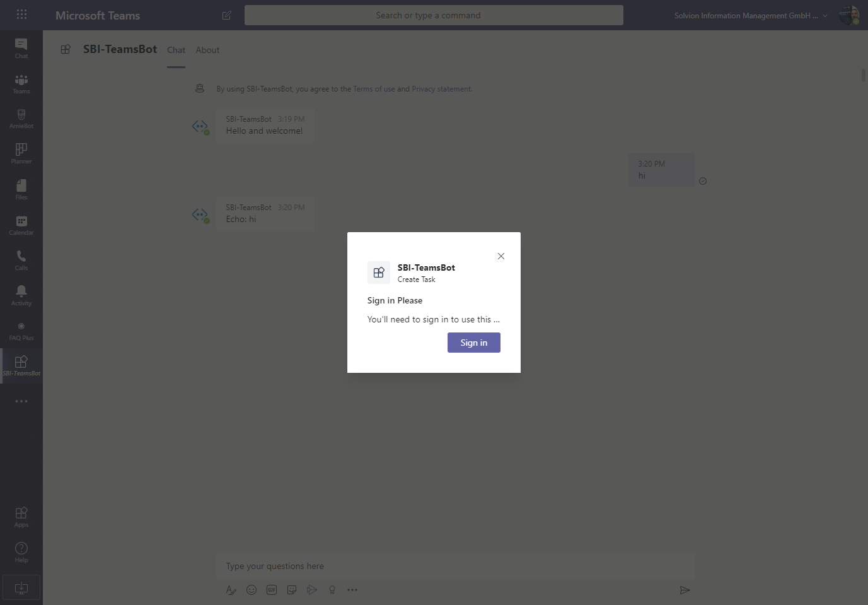Screen dimensions: 868x605
Task: Close the sign-in dialog
Action: tap(501, 256)
